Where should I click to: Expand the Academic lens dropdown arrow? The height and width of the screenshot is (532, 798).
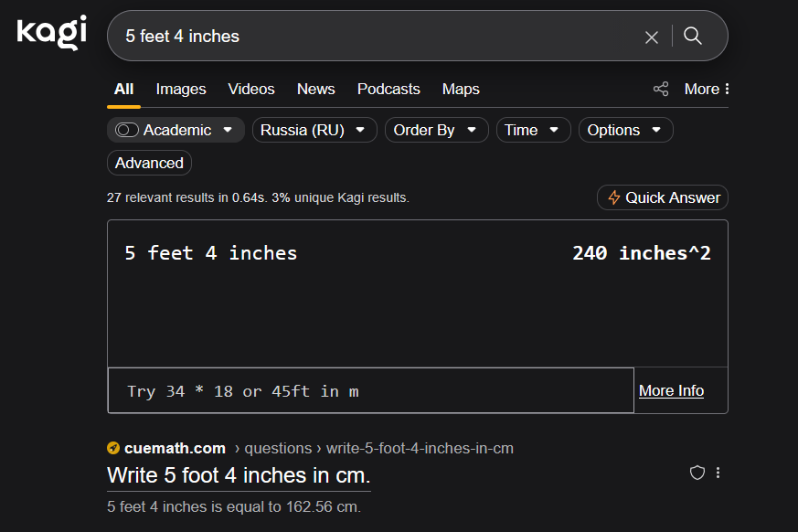coord(228,130)
